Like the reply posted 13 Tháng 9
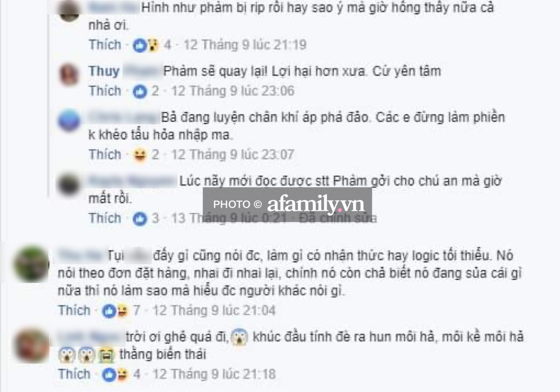 point(105,218)
